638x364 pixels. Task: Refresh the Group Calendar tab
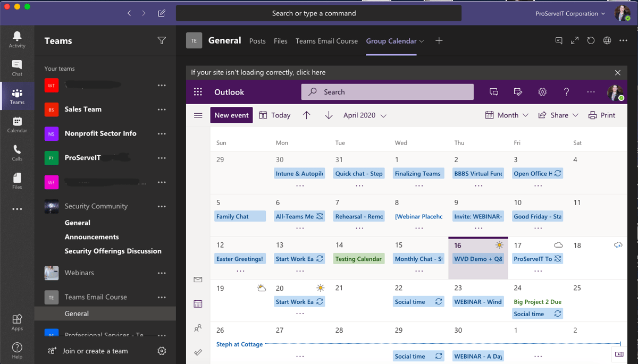pos(591,40)
